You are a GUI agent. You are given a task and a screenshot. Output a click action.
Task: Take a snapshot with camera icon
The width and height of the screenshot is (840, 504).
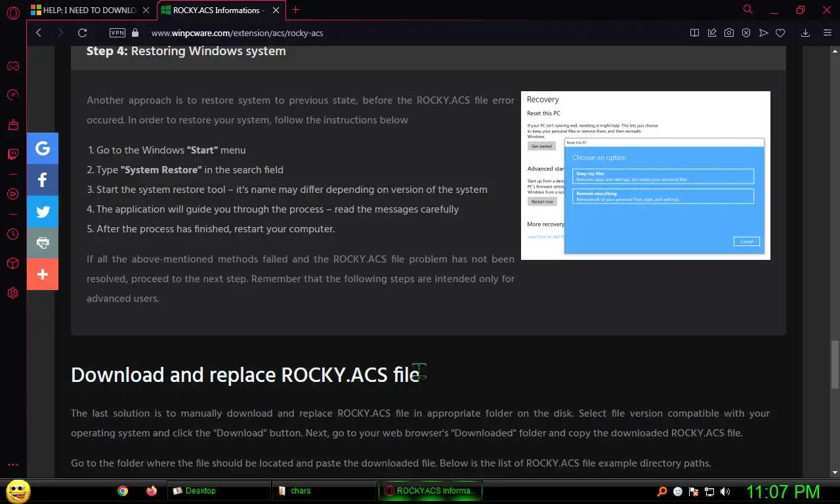click(x=729, y=33)
